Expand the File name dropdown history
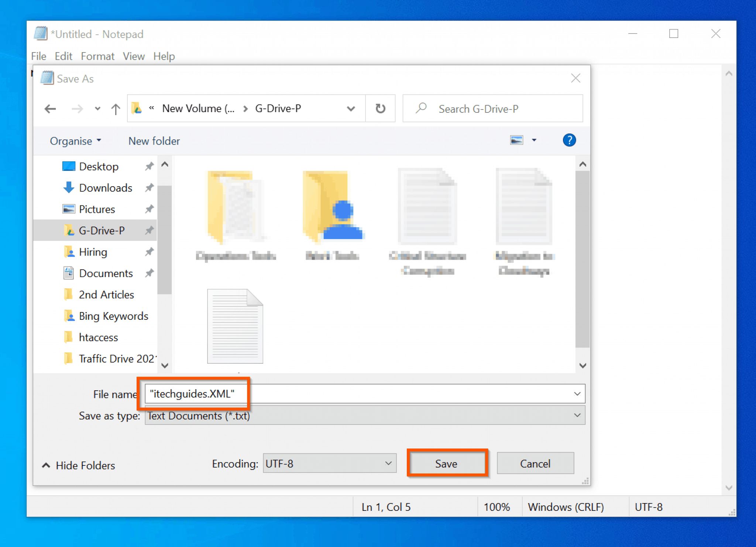756x547 pixels. (578, 394)
